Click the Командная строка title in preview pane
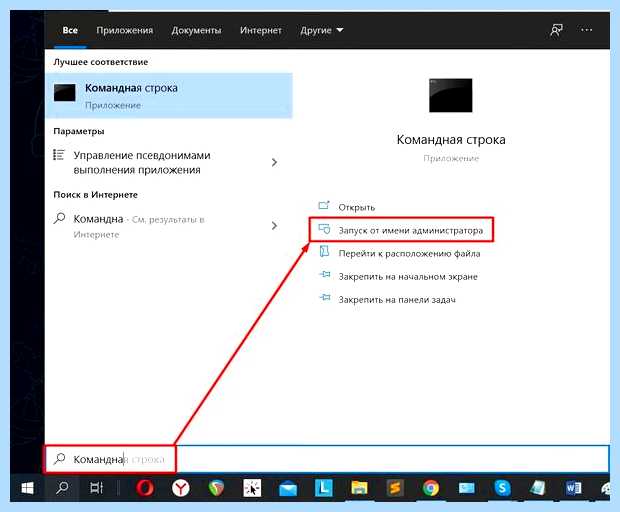Viewport: 620px width, 512px height. [x=451, y=140]
